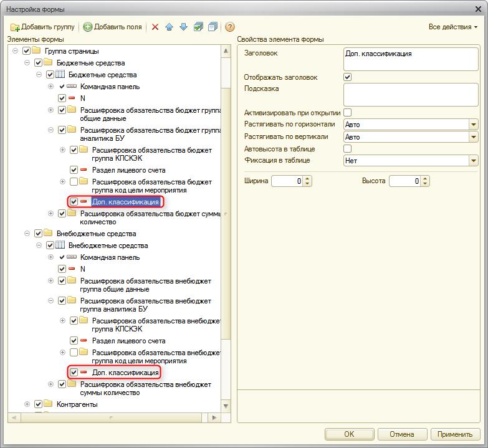This screenshot has height=448, width=488.
Task: Click folder icon of Контрагенты
Action: click(x=48, y=404)
